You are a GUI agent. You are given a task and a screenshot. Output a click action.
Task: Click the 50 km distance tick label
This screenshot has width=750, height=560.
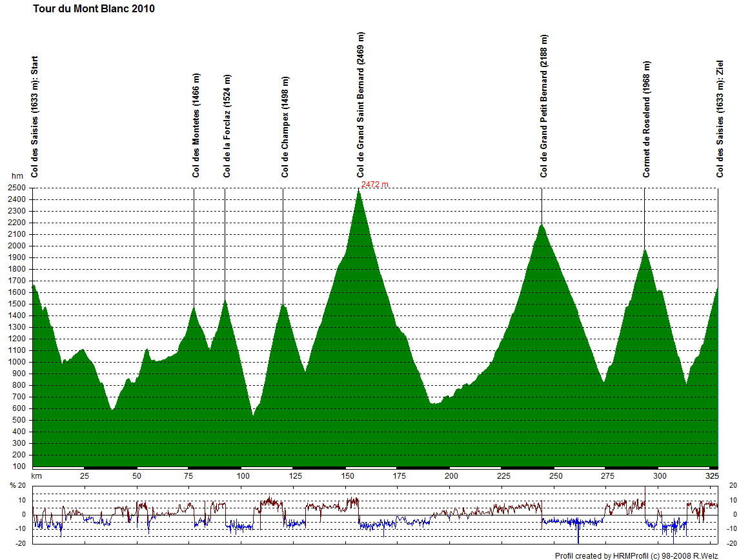(137, 476)
